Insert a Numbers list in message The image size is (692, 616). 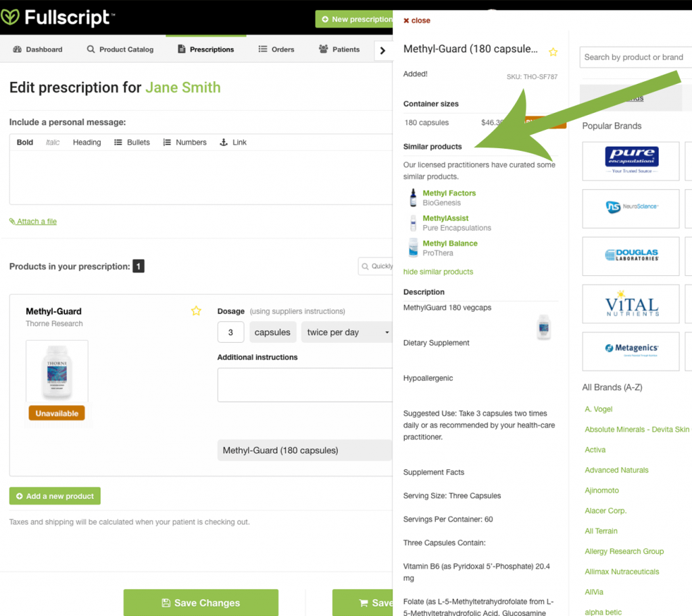pyautogui.click(x=184, y=142)
